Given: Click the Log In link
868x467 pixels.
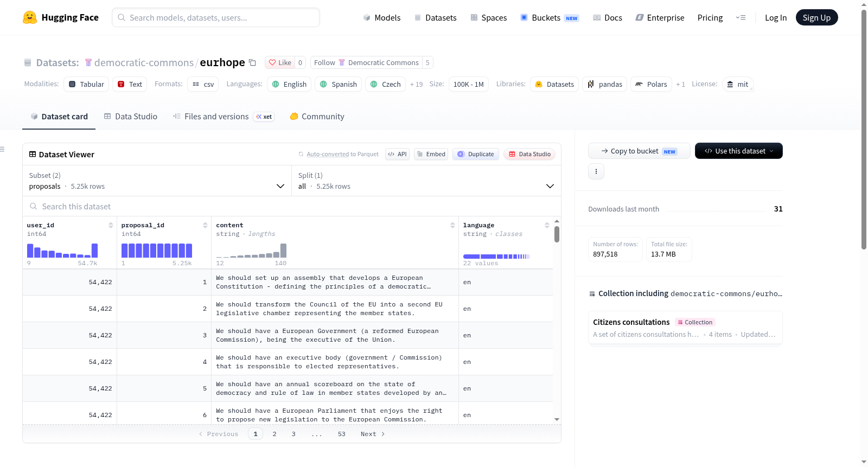Looking at the screenshot, I should (x=776, y=18).
